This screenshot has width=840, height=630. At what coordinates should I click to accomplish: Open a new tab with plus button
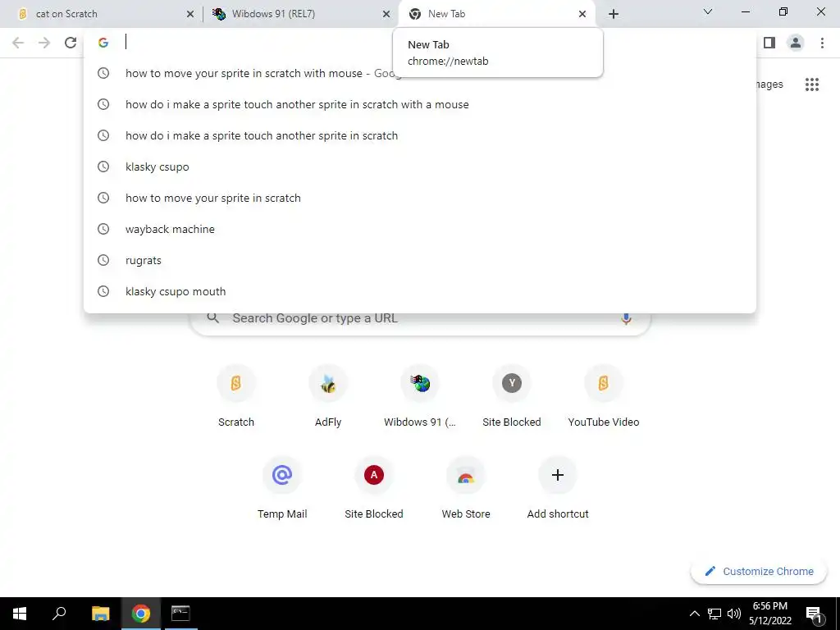coord(614,15)
